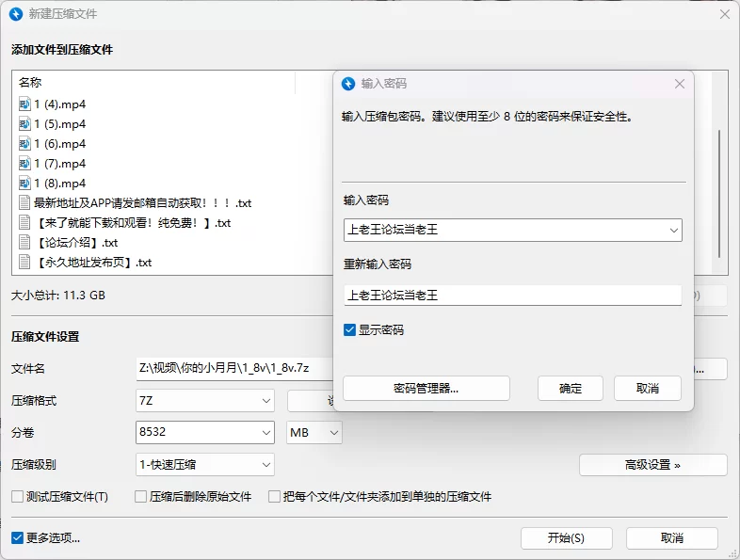
Task: Toggle the 压缩后删除原始文件 checkbox
Action: (x=141, y=496)
